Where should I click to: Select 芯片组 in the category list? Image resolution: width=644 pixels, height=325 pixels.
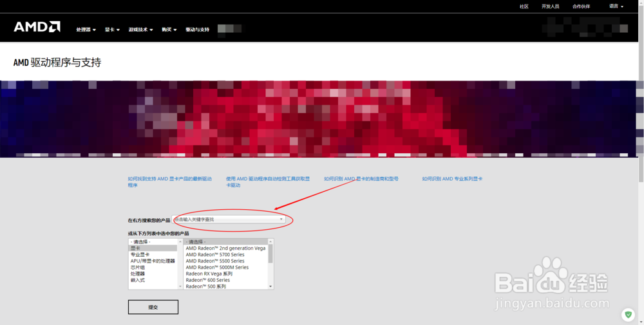pyautogui.click(x=153, y=267)
